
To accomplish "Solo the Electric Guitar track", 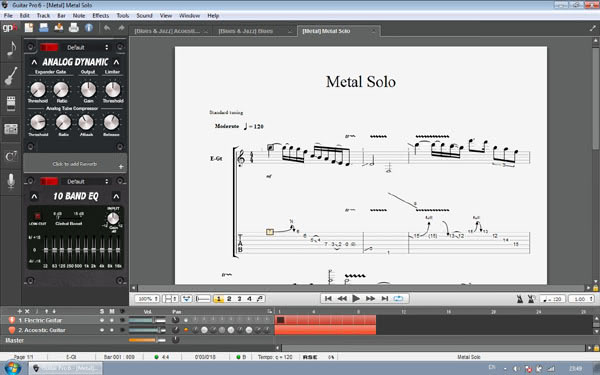I will coord(102,320).
